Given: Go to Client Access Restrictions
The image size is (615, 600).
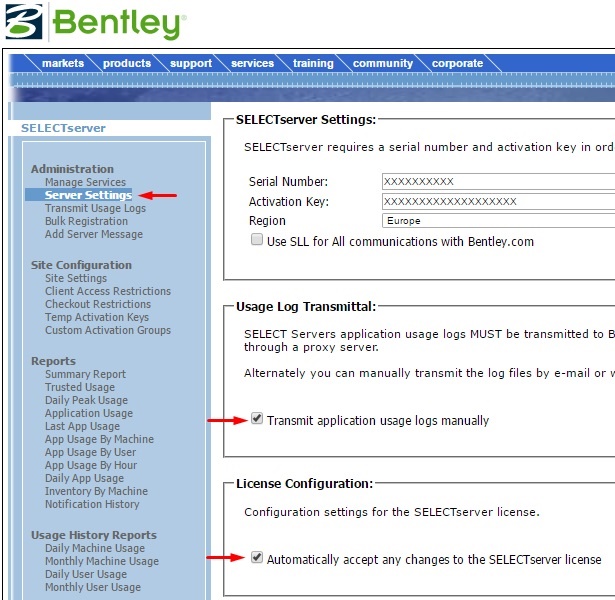Looking at the screenshot, I should click(108, 291).
